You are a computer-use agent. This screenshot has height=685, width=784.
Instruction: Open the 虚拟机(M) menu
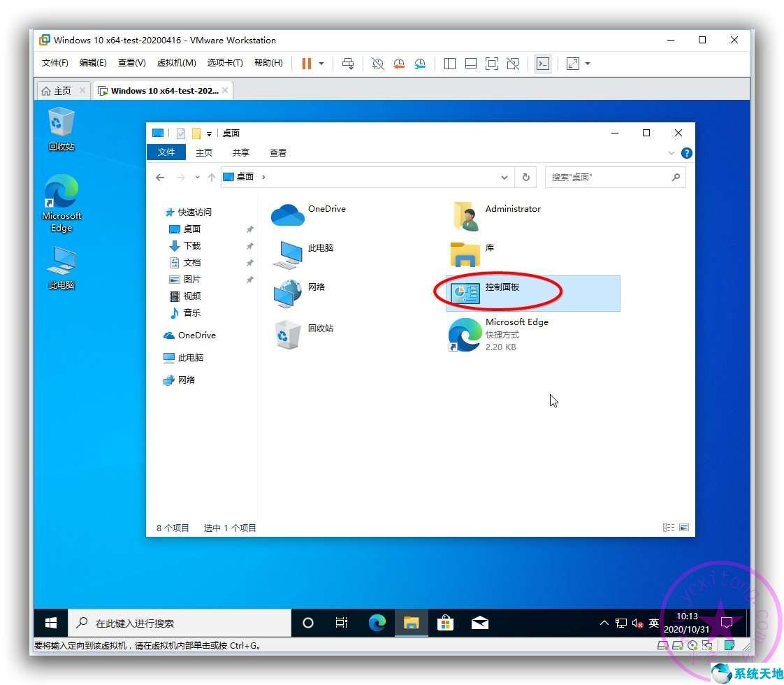click(x=177, y=62)
